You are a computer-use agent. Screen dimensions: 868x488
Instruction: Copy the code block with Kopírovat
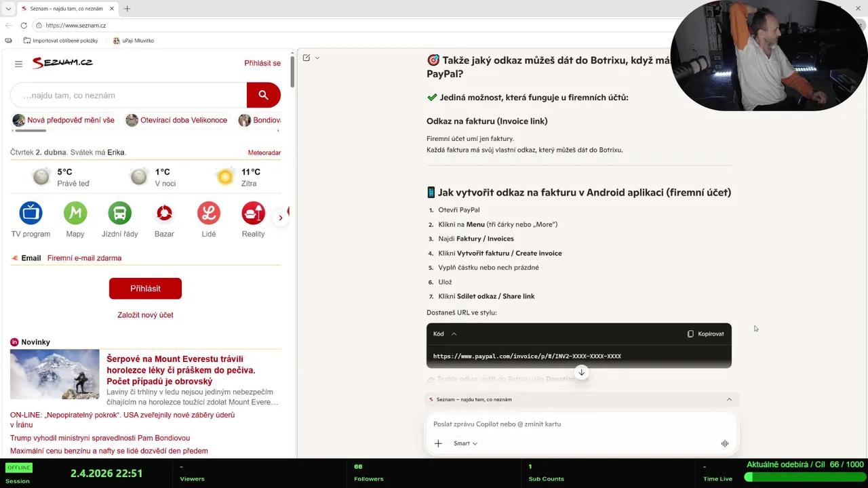coord(705,333)
